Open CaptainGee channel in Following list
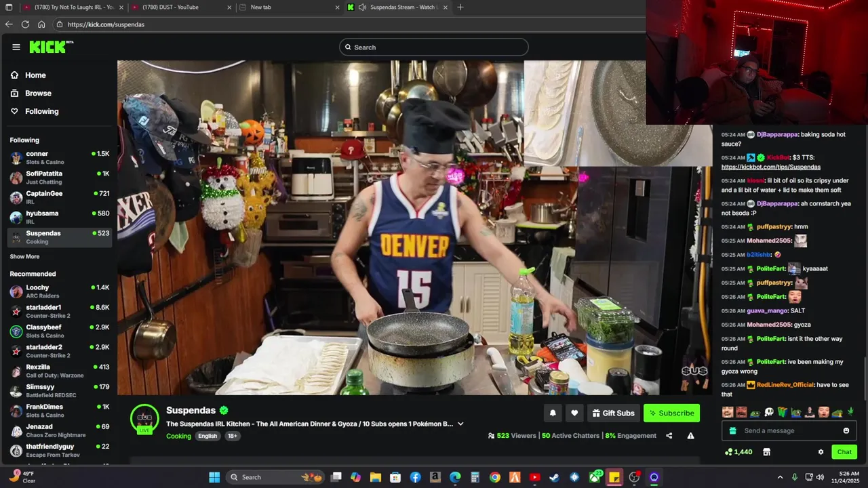The height and width of the screenshot is (488, 868). click(60, 197)
